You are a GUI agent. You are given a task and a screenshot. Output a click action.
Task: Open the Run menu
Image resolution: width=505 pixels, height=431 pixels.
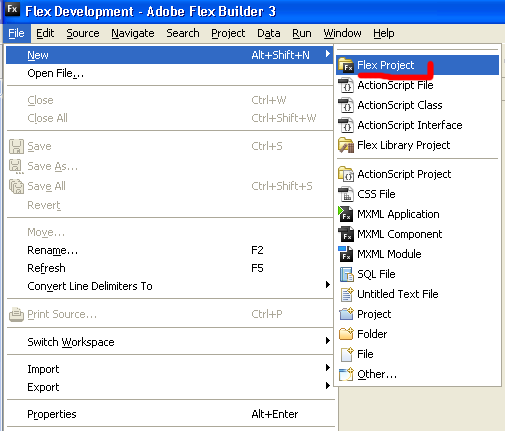point(302,33)
